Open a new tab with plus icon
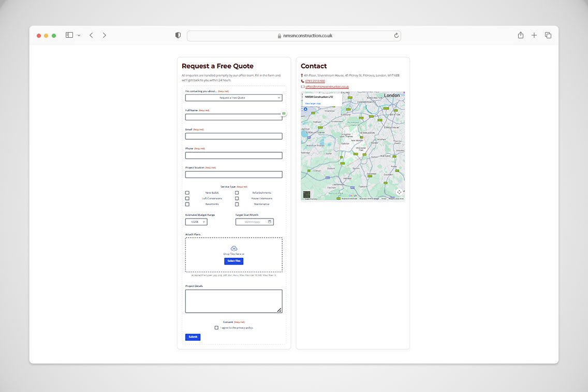The image size is (588, 392). 534,35
